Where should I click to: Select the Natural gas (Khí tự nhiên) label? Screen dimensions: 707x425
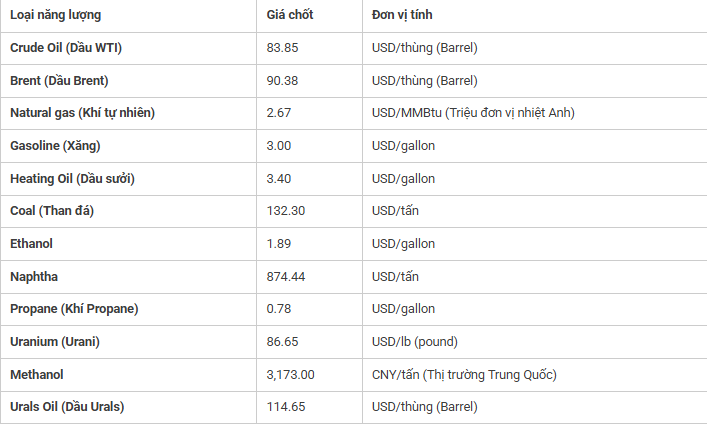tap(82, 113)
